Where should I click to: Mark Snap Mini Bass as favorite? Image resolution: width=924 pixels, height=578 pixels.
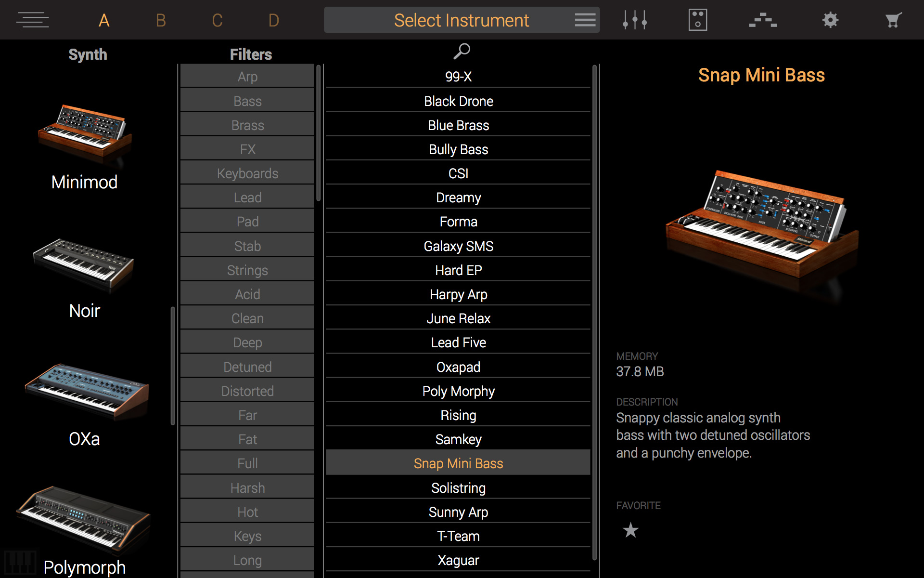[630, 530]
